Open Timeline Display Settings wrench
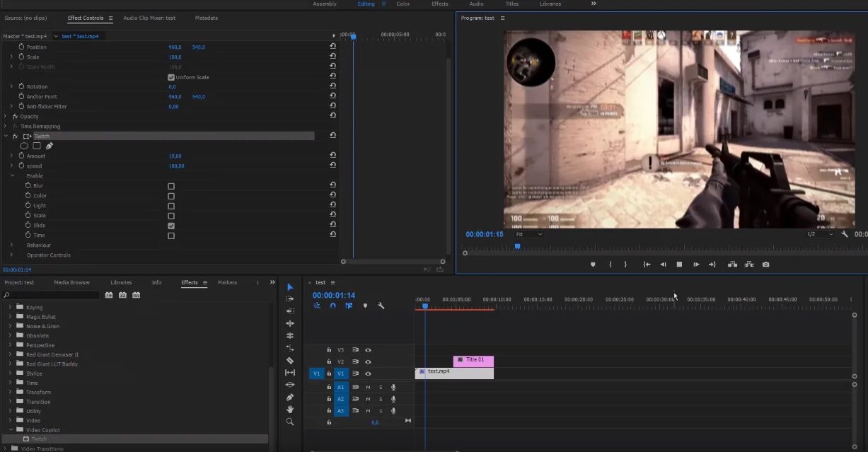868x452 pixels. click(381, 306)
